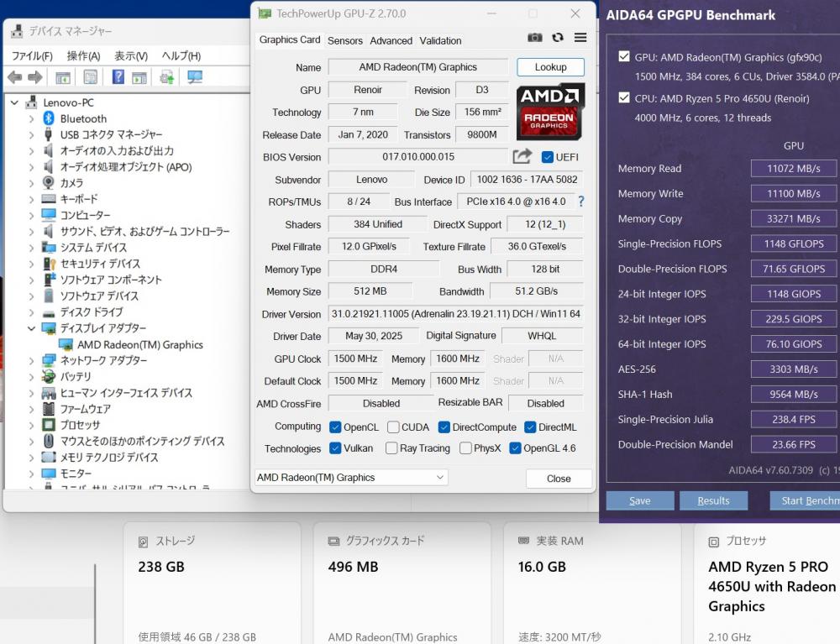This screenshot has height=644, width=840.
Task: Click the GPU-Z refresh icon
Action: click(558, 38)
